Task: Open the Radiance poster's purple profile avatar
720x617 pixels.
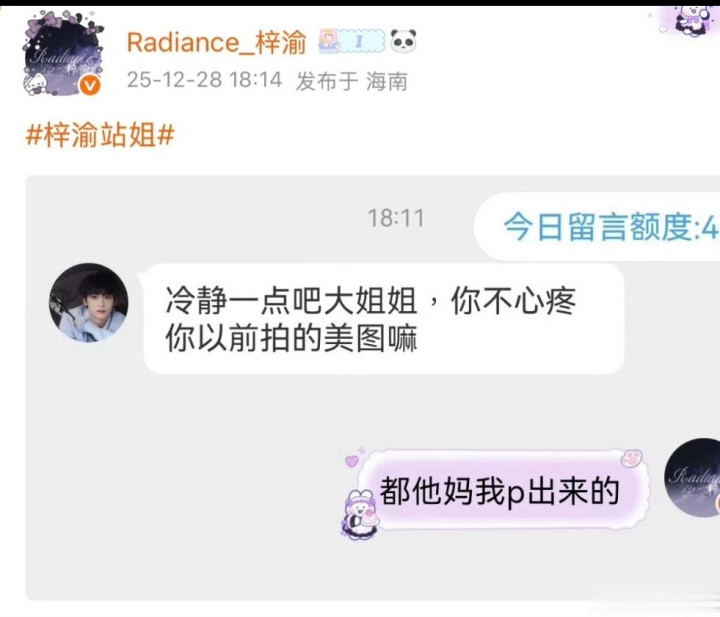Action: coord(63,53)
